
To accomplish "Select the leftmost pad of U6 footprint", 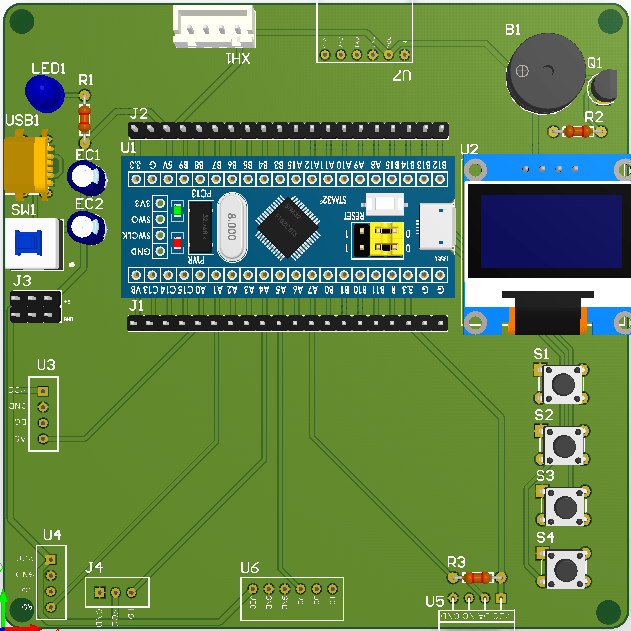I will click(x=253, y=589).
